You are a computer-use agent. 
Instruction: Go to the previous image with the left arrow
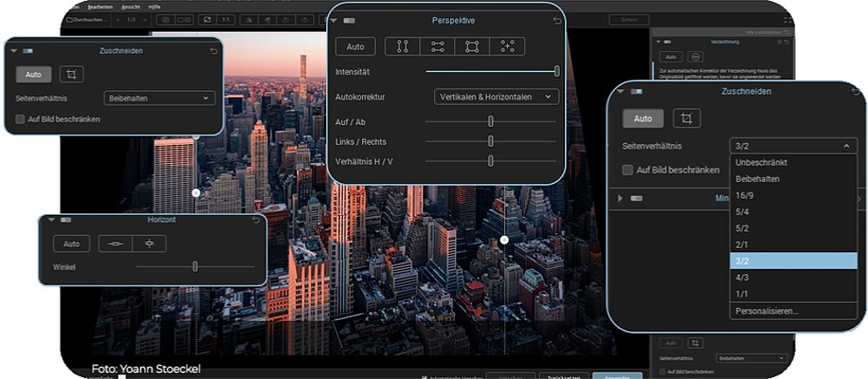point(118,19)
